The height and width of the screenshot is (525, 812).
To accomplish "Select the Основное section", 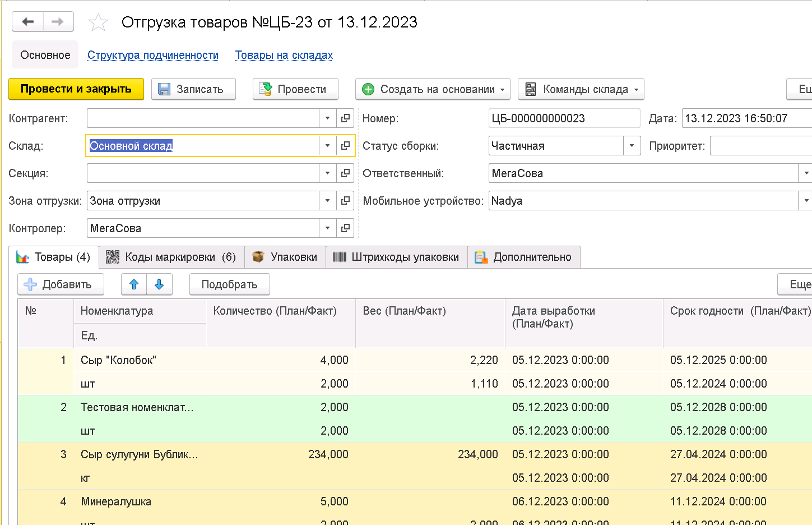I will coord(45,55).
